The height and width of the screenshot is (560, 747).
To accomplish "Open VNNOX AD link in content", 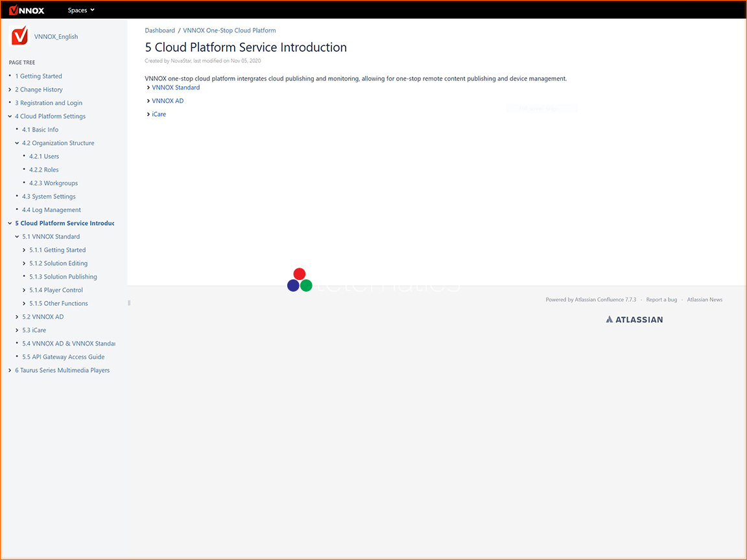I will point(168,101).
